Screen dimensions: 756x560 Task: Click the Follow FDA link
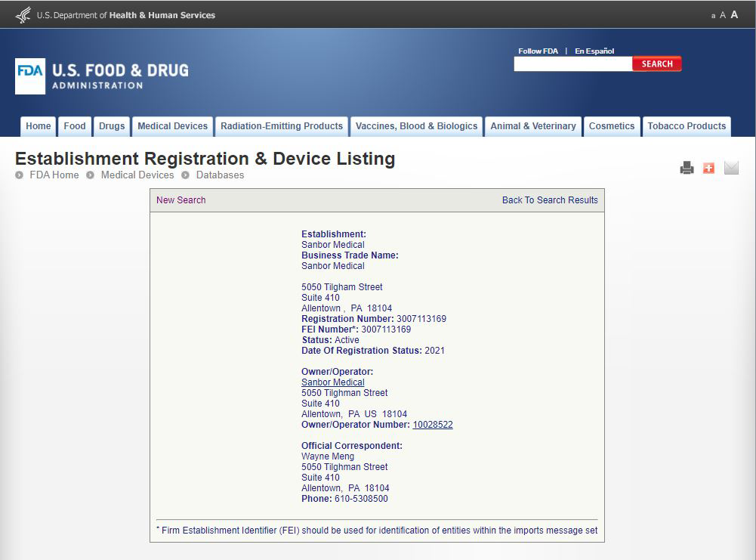pos(538,51)
